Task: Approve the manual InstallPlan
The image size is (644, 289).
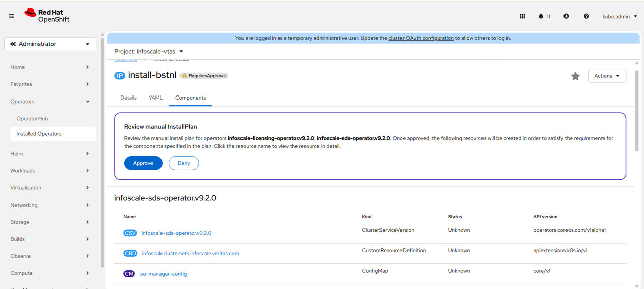Action: tap(143, 163)
